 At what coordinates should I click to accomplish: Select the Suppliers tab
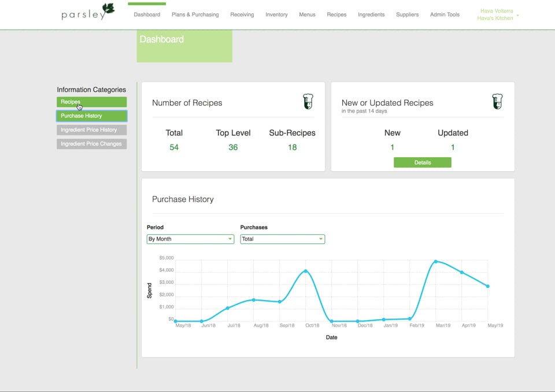pyautogui.click(x=407, y=14)
